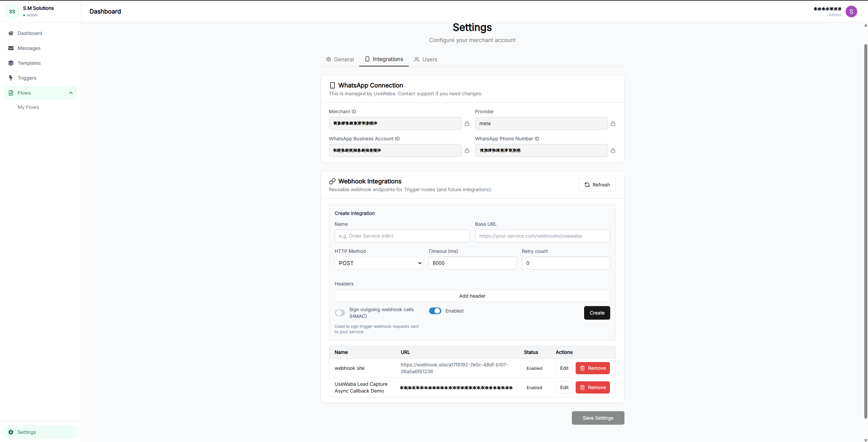868x442 pixels.
Task: Click the Admin role label
Action: [x=835, y=15]
